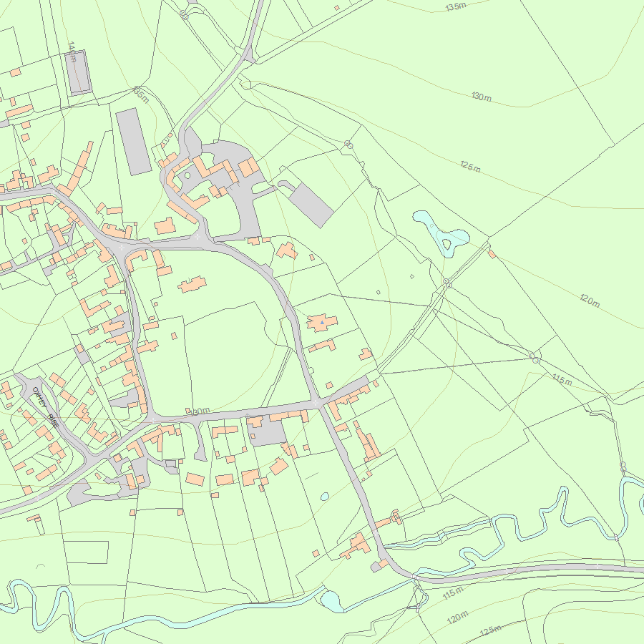Select the 130m contour label in open fields
This screenshot has height=644, width=644.
pyautogui.click(x=482, y=97)
